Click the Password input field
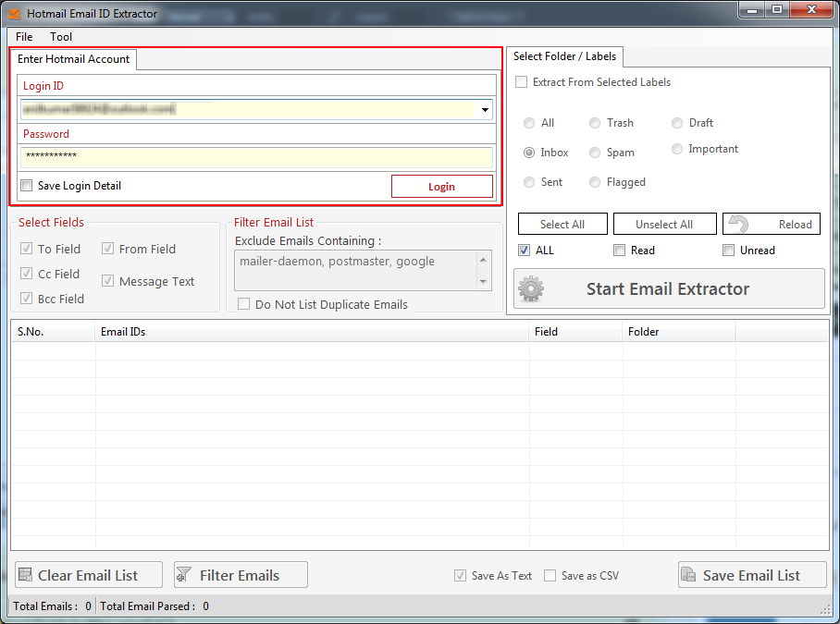This screenshot has height=624, width=840. [256, 157]
